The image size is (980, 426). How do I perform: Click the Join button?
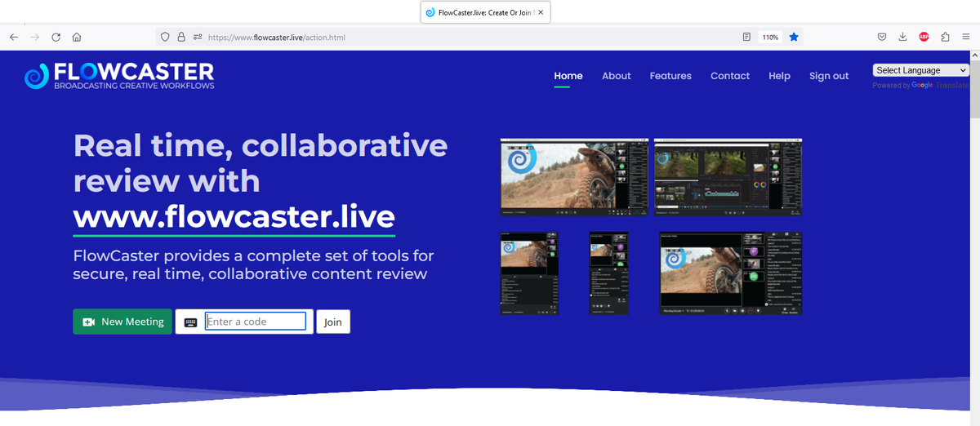[333, 322]
